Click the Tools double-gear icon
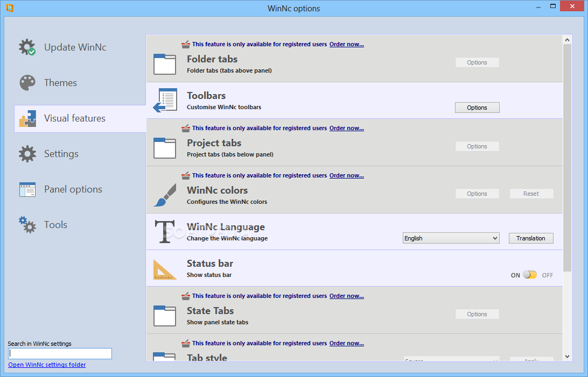The width and height of the screenshot is (588, 377). coord(27,225)
